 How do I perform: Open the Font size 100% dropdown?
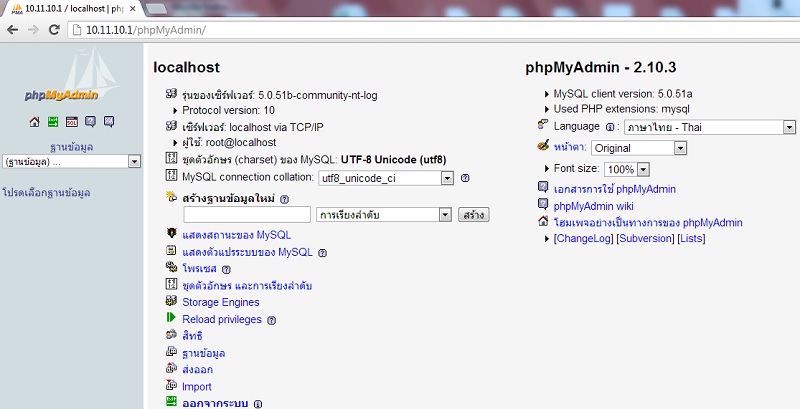pyautogui.click(x=627, y=169)
